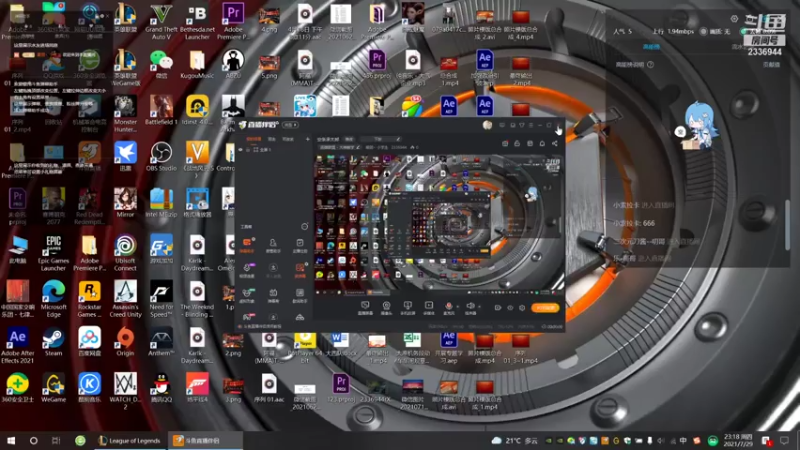Open the gear settings icon near start button
The height and width of the screenshot is (450, 800).
point(522,308)
